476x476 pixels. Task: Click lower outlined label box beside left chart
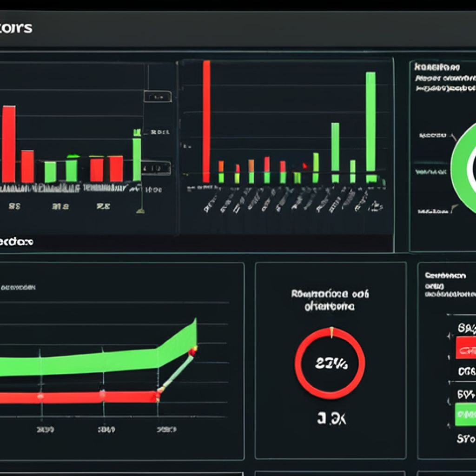tap(156, 168)
